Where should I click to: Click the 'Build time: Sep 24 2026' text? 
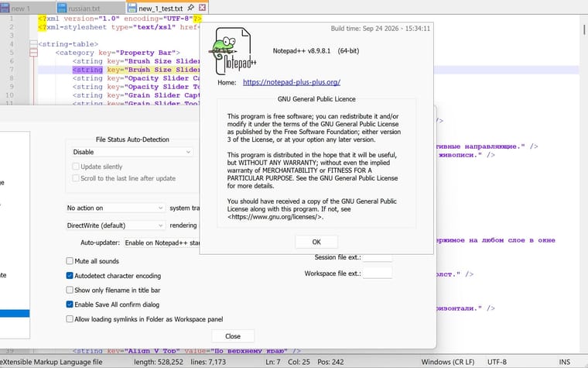click(380, 29)
